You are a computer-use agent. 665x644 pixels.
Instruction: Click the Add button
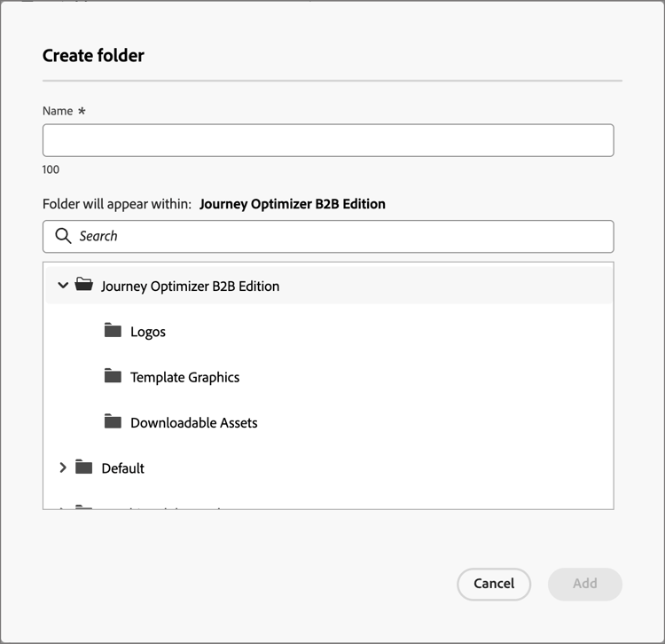point(585,584)
